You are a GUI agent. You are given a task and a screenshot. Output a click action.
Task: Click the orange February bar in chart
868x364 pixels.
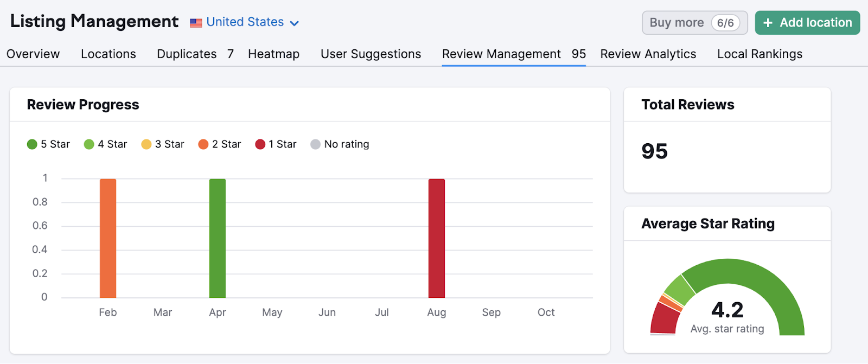pos(108,239)
